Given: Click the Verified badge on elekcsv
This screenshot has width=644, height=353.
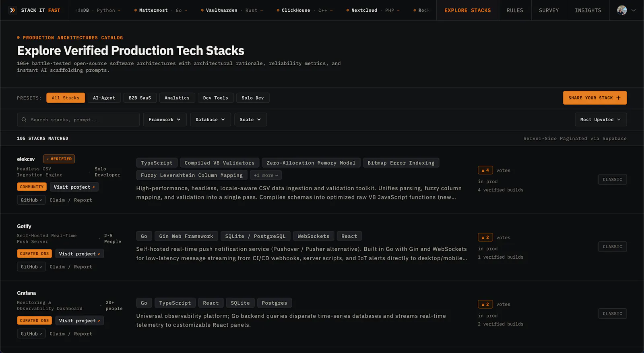Looking at the screenshot, I should 59,159.
